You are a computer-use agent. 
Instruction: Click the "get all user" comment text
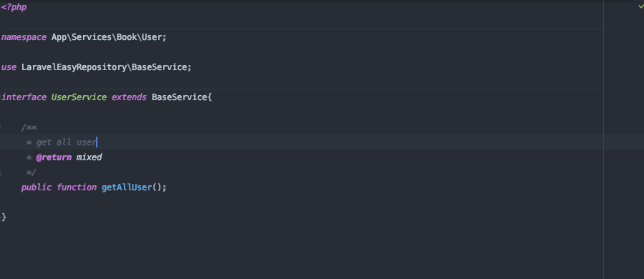(66, 142)
